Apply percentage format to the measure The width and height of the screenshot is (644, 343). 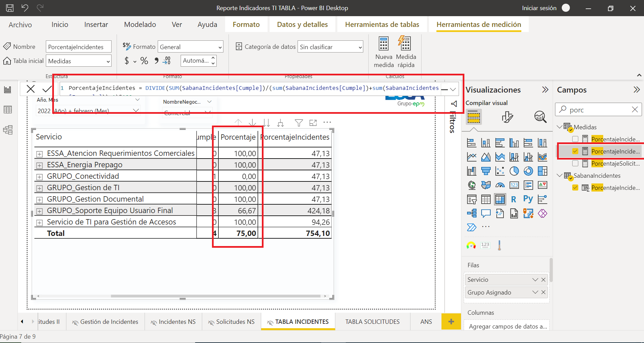point(144,61)
